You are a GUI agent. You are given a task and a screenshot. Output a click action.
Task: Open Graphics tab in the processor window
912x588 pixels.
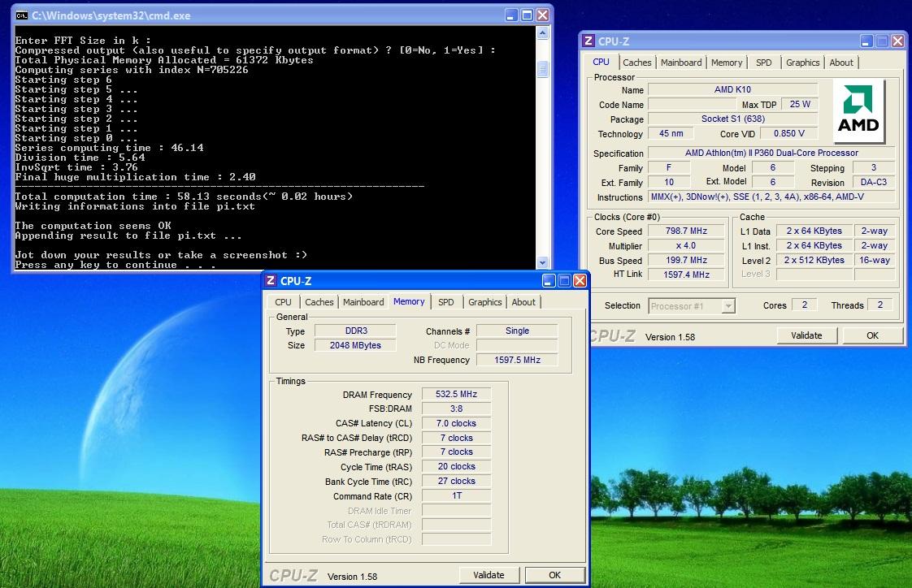pos(802,63)
